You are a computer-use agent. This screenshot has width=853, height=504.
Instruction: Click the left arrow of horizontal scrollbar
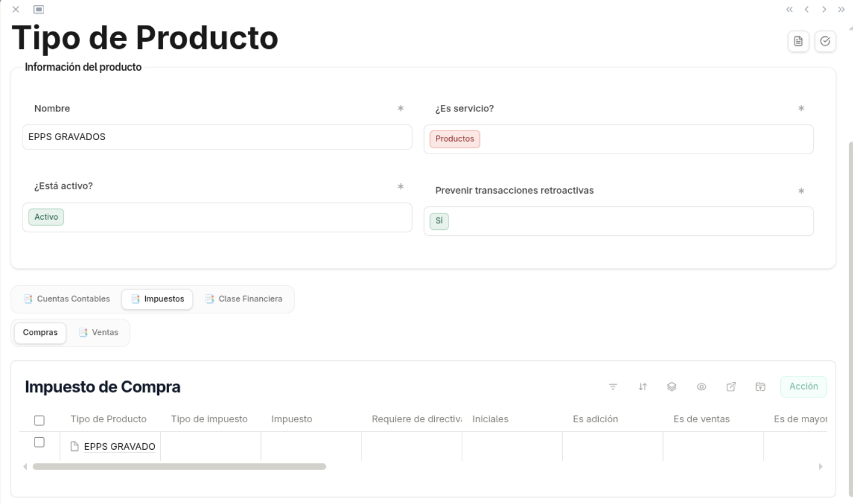pos(25,466)
